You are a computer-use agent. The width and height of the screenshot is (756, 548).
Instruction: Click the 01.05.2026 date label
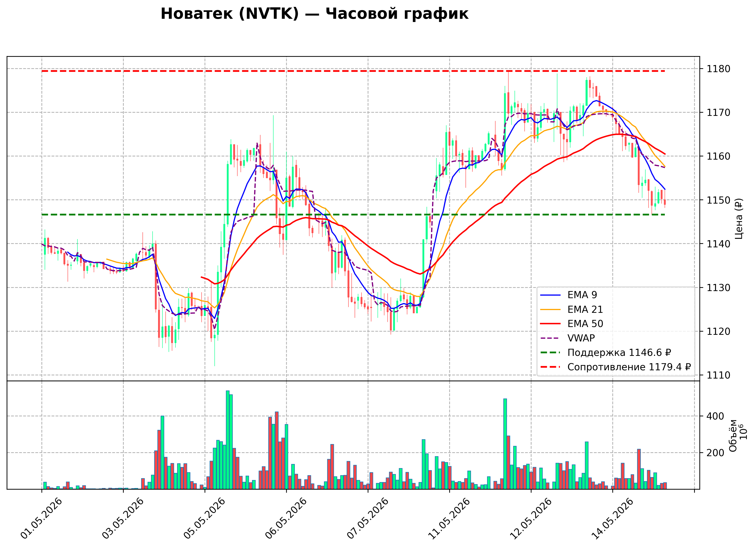point(42,518)
